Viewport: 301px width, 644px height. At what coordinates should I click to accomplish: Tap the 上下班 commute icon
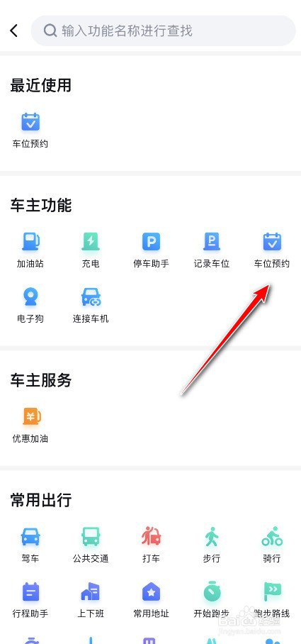91,599
